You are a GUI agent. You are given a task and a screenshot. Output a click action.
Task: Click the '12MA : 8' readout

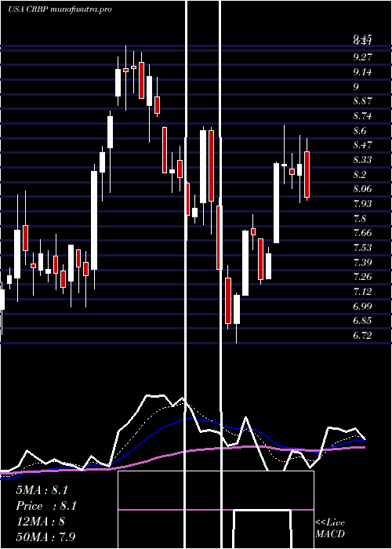[x=40, y=522]
